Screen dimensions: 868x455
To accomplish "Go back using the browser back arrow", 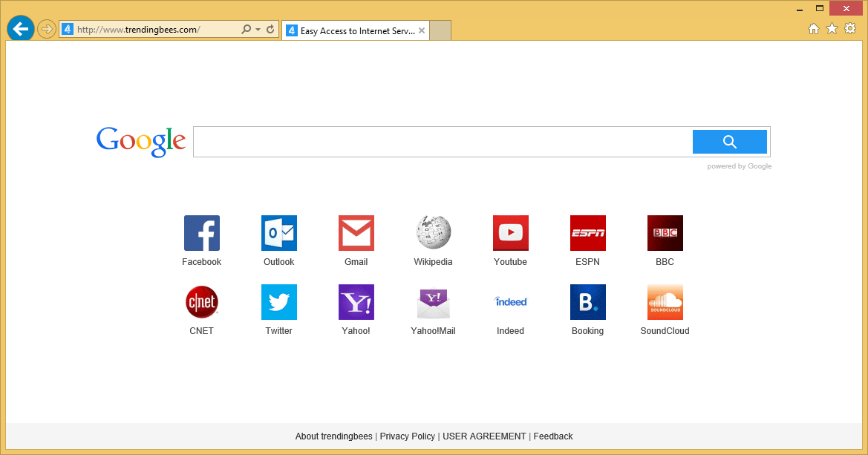I will point(21,29).
